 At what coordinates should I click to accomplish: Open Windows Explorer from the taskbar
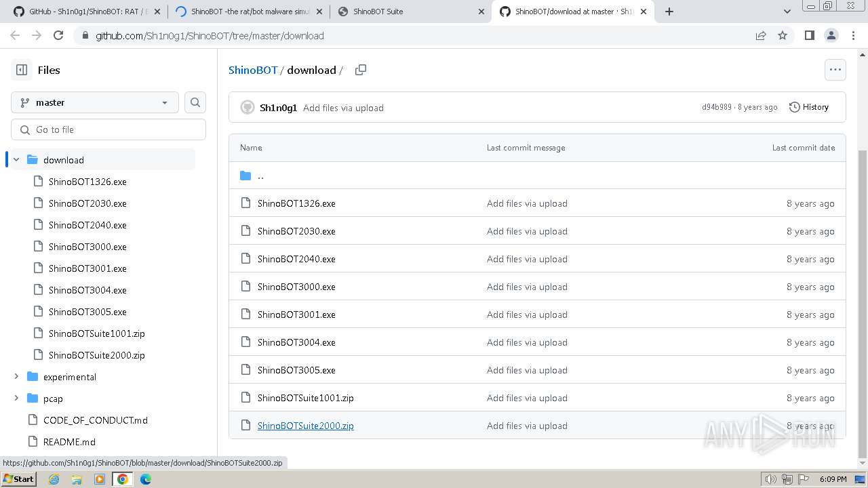[77, 479]
